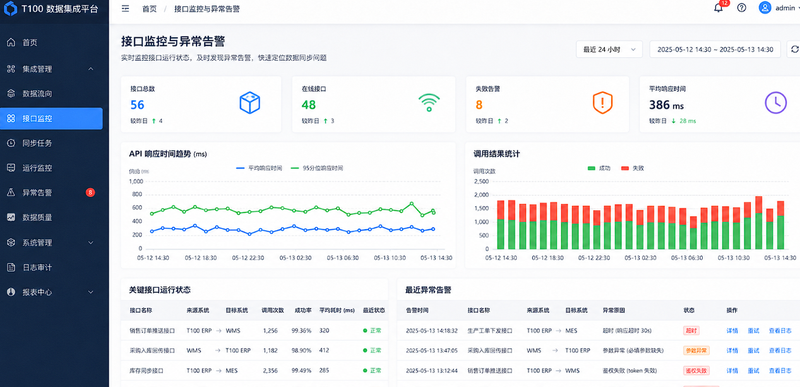
Task: Toggle the 平均响应时间 legend series
Action: [259, 168]
